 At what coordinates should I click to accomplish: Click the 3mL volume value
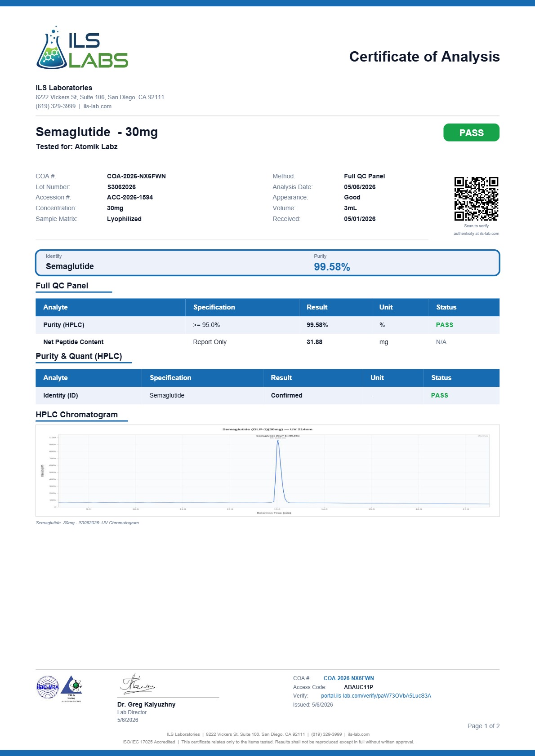(x=350, y=208)
